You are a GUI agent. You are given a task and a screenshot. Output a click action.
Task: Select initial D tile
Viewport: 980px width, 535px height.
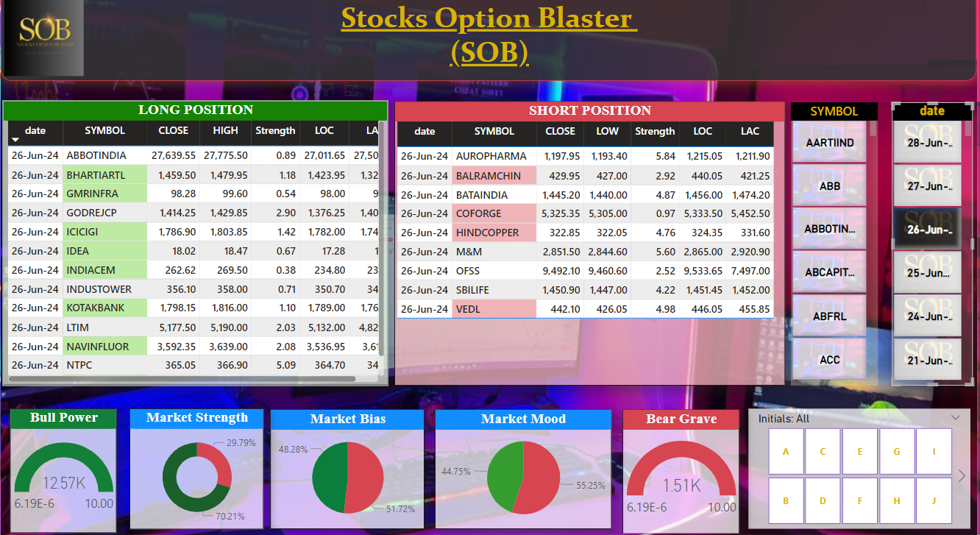point(823,500)
